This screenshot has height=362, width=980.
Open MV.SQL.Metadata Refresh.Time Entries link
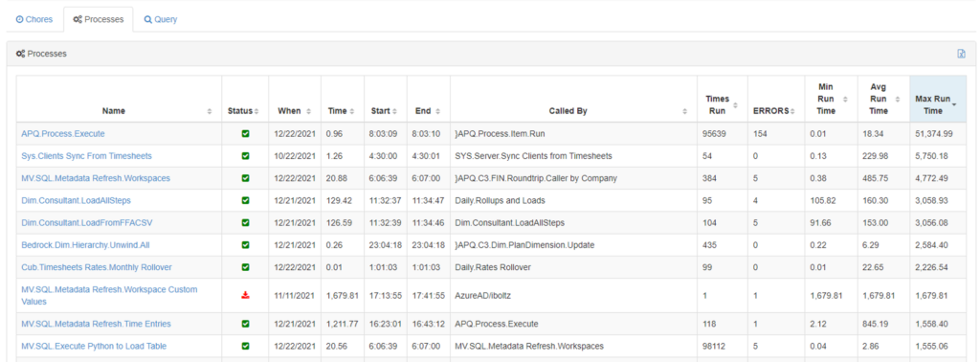point(97,324)
